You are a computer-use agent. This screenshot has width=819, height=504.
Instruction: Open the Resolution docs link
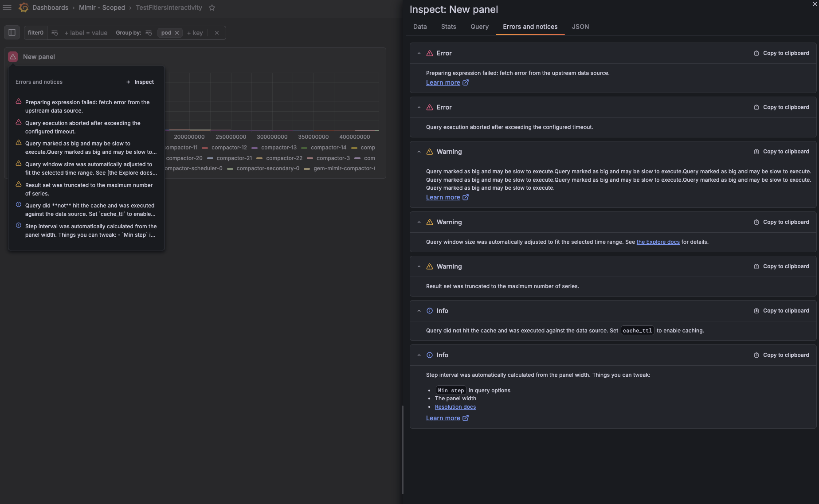tap(455, 407)
